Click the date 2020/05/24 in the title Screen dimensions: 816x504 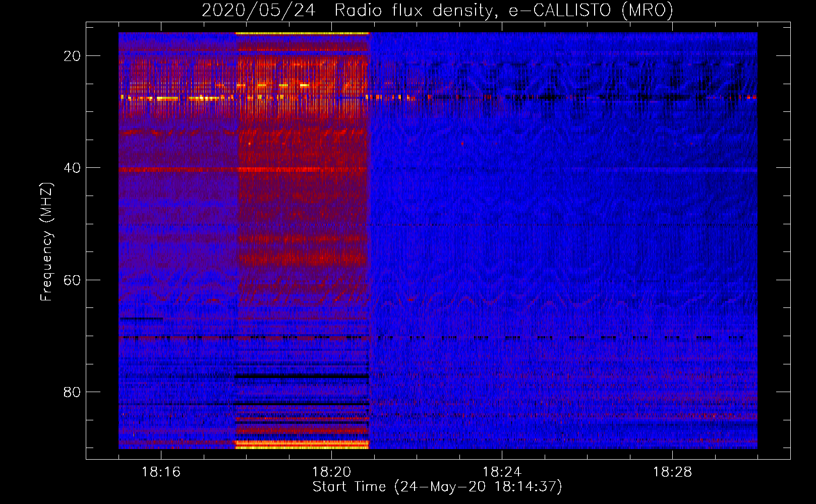pyautogui.click(x=258, y=11)
